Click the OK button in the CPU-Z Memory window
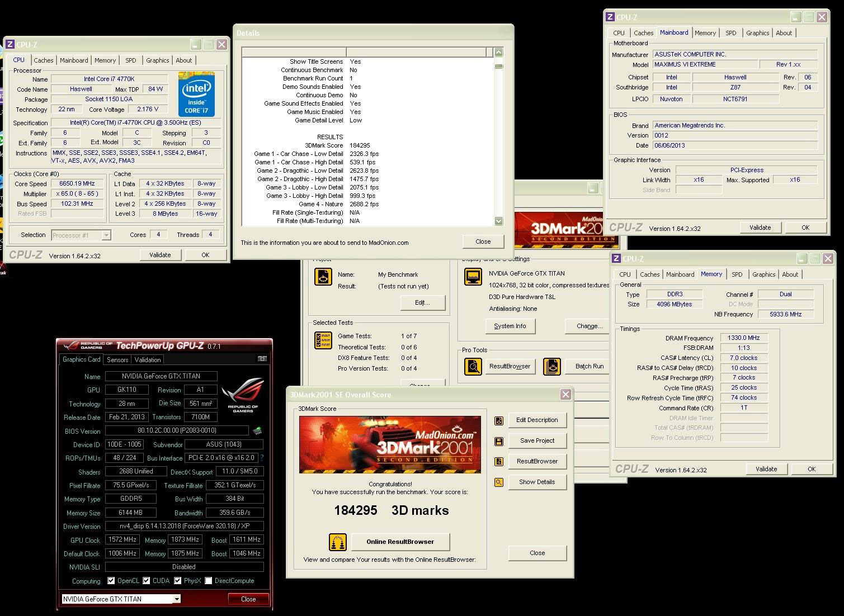This screenshot has height=616, width=844. point(812,469)
